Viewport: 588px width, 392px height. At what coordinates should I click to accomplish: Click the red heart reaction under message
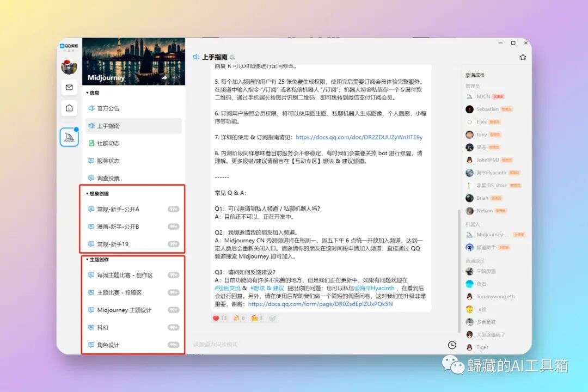(219, 318)
